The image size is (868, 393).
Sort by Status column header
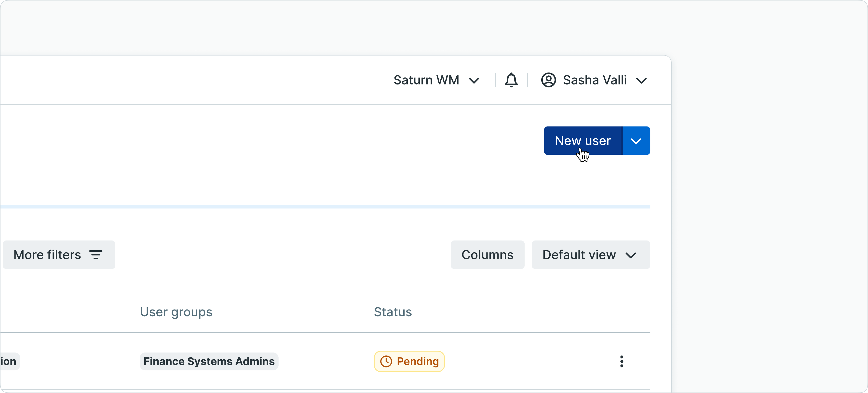[x=393, y=312]
